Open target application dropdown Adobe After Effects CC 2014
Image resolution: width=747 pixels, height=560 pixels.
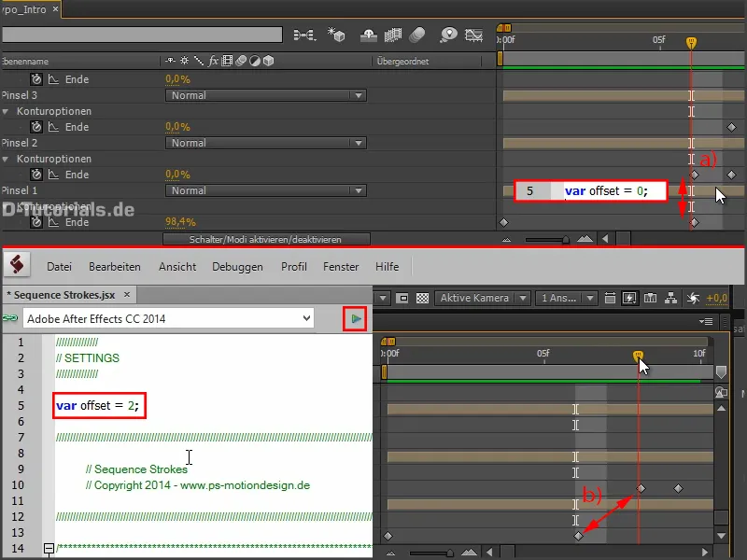168,318
